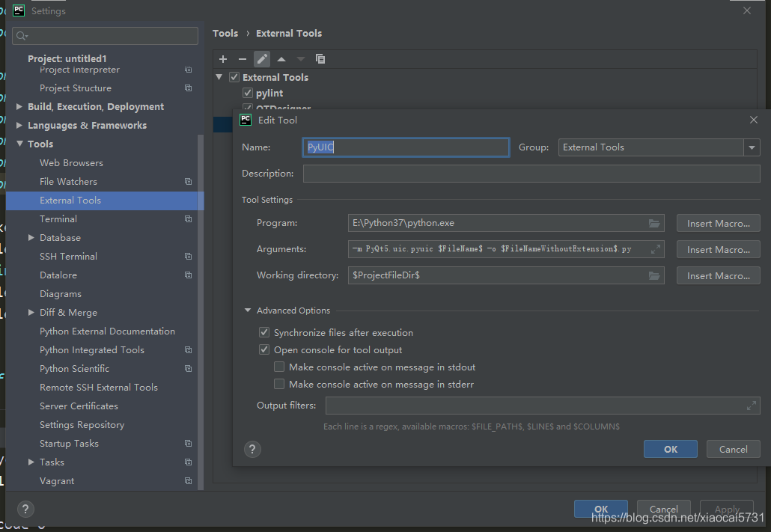Screen dimensions: 771x532
Task: Select External Tools in the settings tree
Action: point(104,200)
